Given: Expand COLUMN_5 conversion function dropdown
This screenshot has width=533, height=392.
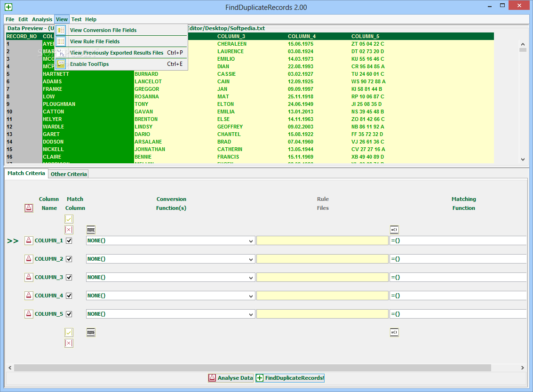Looking at the screenshot, I should click(251, 314).
